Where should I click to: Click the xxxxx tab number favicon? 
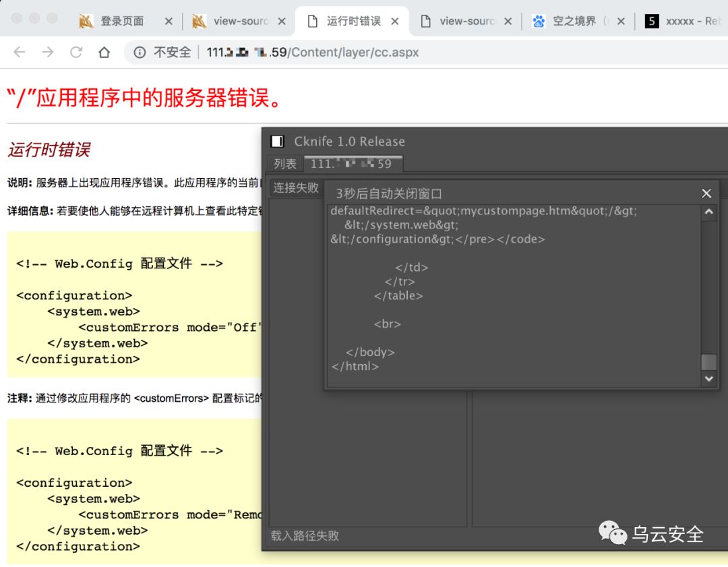pyautogui.click(x=652, y=21)
